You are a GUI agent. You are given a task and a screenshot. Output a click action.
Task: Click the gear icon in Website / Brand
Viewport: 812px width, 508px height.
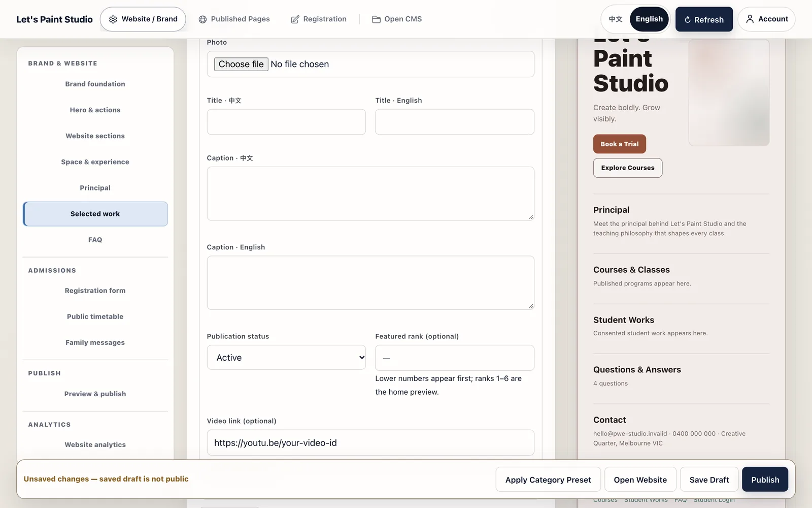[113, 19]
